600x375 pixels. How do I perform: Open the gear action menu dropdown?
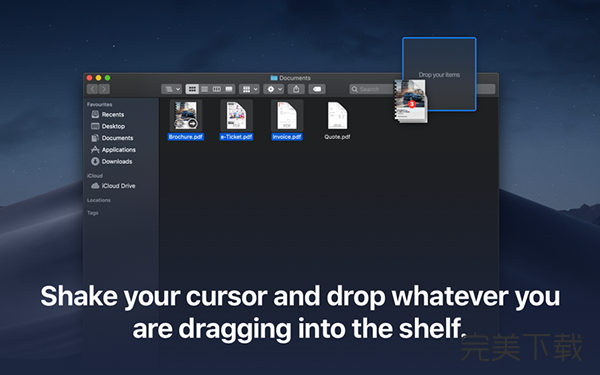pyautogui.click(x=274, y=89)
